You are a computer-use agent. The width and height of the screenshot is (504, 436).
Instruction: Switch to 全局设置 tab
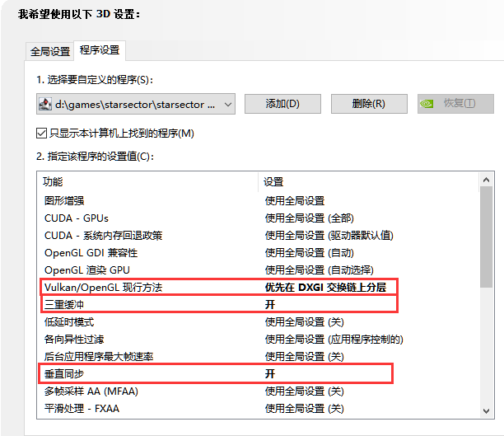click(x=50, y=51)
